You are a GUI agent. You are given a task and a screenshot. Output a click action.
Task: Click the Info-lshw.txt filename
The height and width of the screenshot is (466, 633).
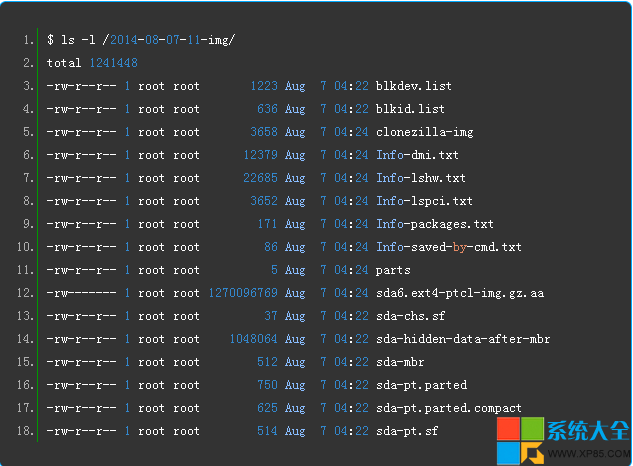click(x=420, y=178)
